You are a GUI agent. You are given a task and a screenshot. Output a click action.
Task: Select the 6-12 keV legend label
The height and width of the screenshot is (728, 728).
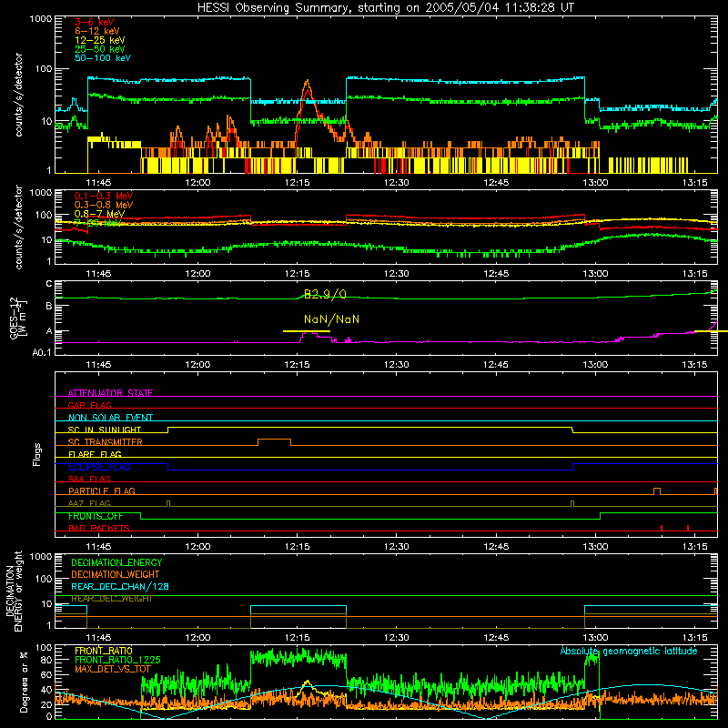97,31
